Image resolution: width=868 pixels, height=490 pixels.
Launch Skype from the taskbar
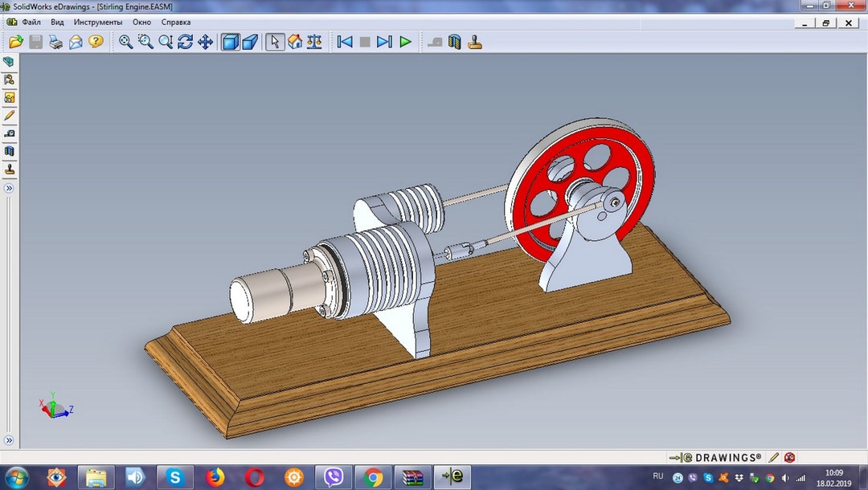tap(175, 476)
